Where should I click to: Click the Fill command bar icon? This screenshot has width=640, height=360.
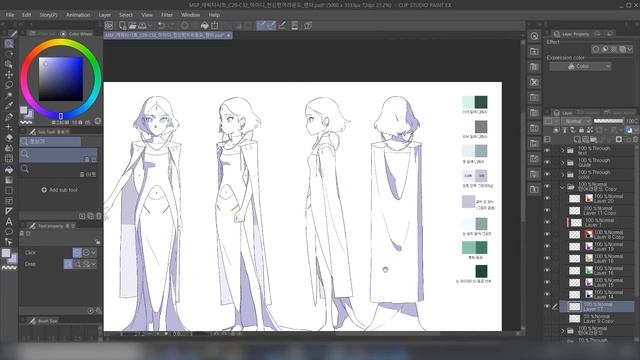coord(204,26)
